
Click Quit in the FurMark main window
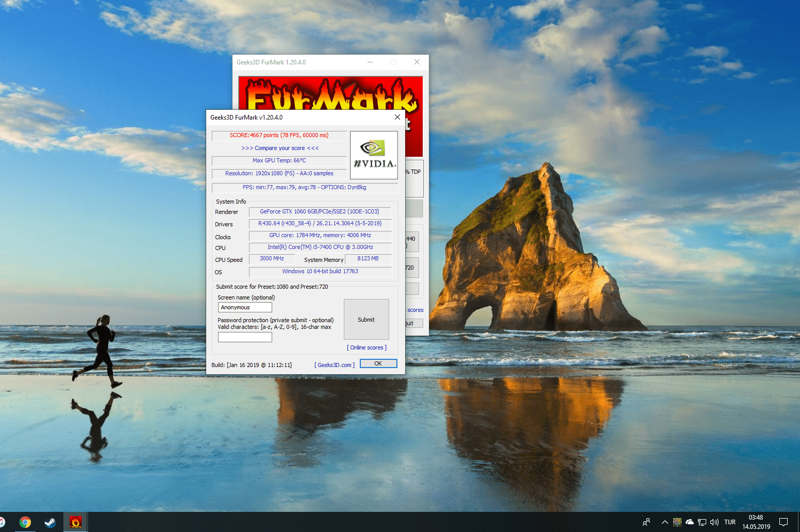413,323
